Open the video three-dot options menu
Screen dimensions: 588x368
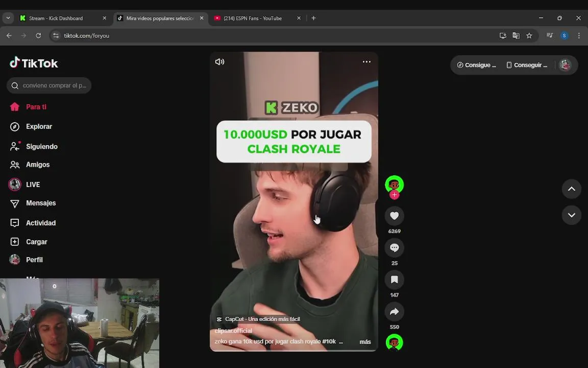[366, 61]
